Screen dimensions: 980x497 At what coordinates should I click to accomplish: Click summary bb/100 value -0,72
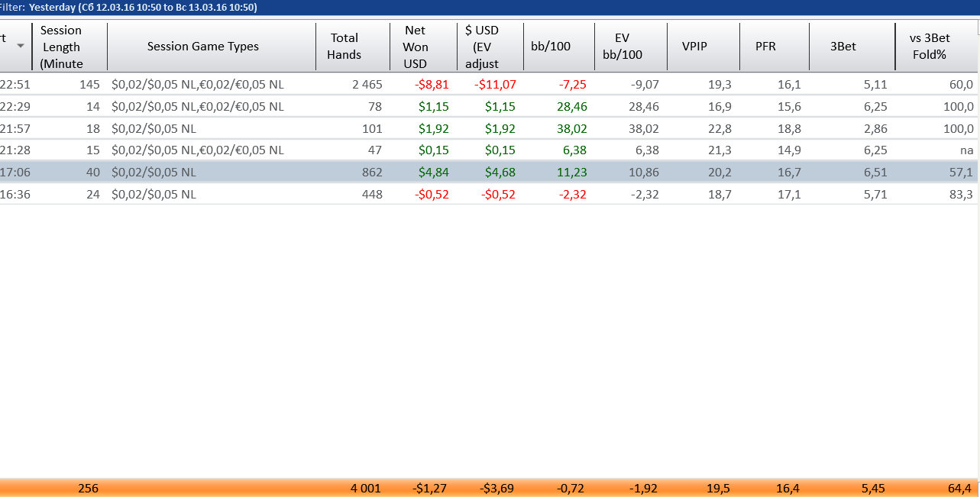coord(571,489)
